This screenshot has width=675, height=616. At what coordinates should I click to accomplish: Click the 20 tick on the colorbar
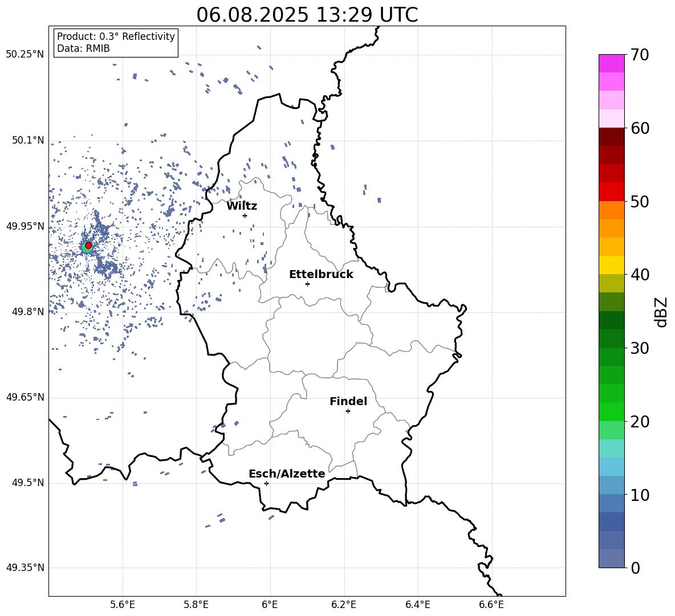pyautogui.click(x=640, y=422)
